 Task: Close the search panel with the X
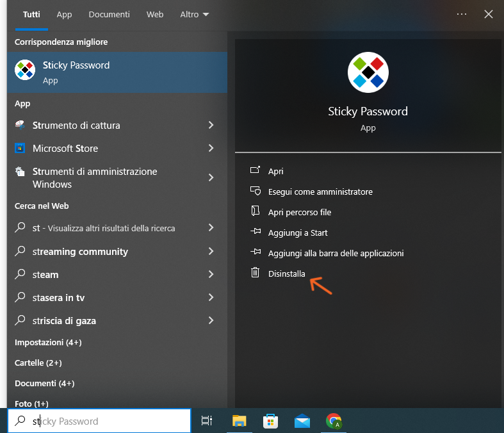(x=489, y=14)
